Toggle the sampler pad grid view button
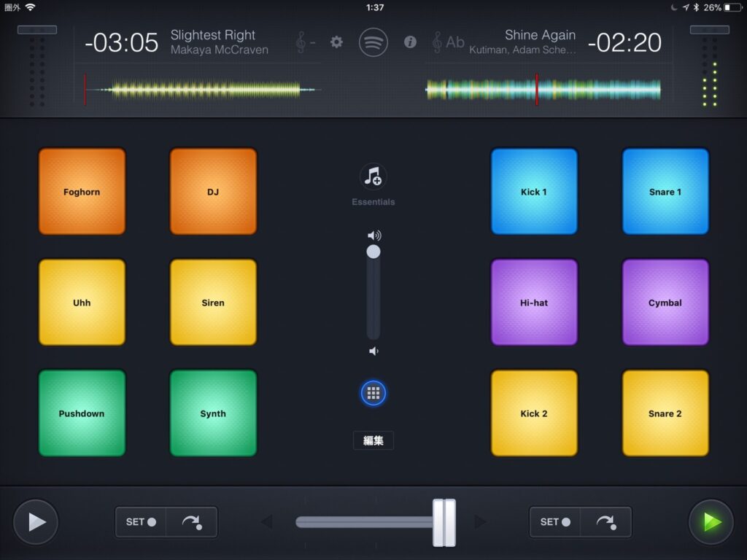The width and height of the screenshot is (747, 560). point(373,394)
